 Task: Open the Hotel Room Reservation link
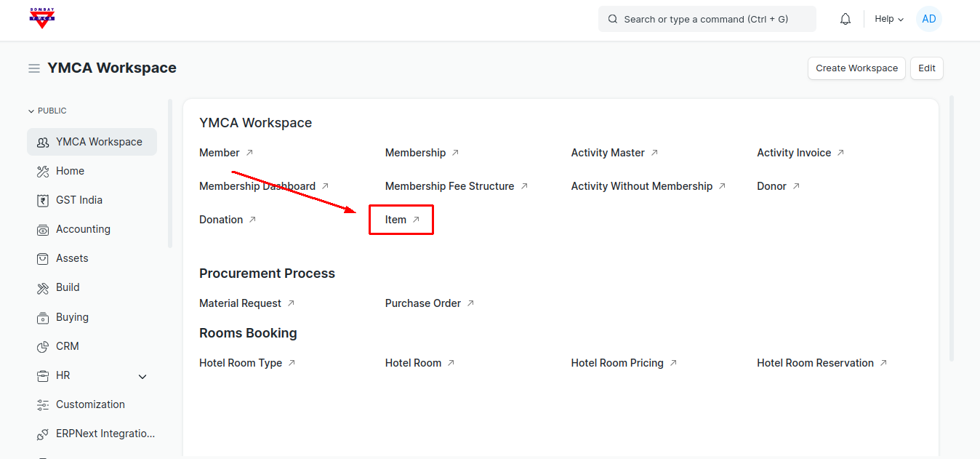point(815,363)
